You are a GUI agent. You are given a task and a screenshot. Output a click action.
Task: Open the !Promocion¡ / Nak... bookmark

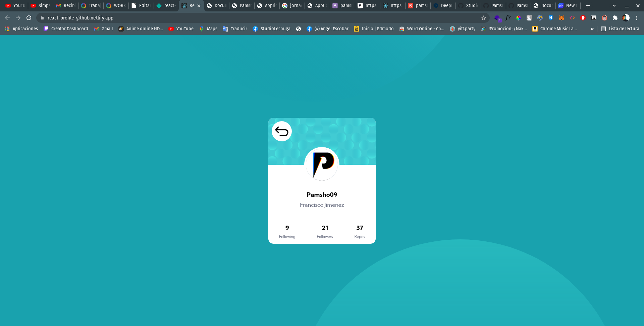(504, 29)
